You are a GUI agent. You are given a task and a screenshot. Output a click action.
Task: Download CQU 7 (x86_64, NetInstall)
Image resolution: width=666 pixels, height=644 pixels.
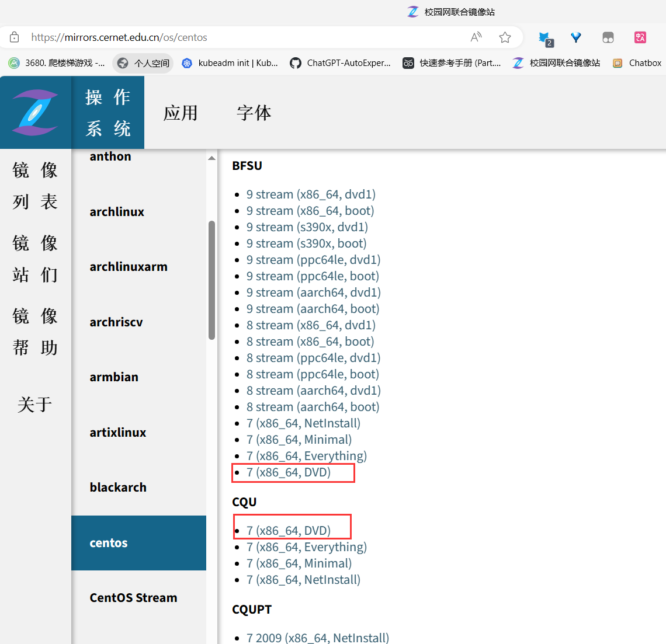(x=303, y=580)
